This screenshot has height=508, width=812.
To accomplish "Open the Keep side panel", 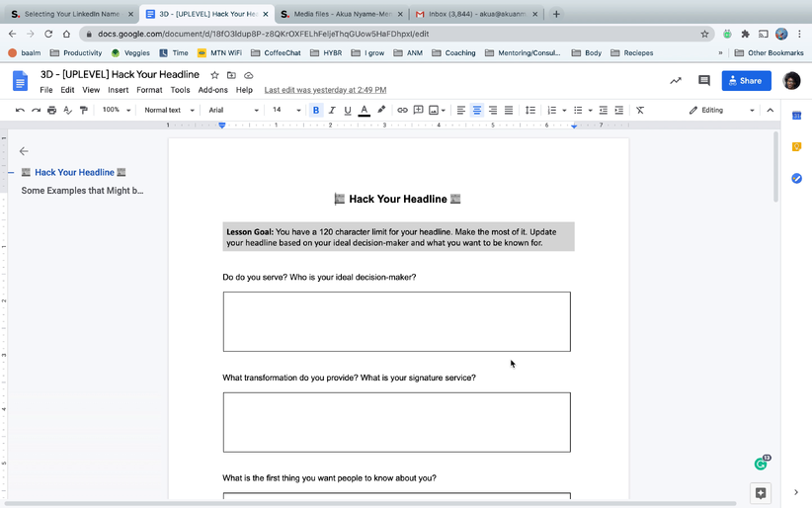I will point(796,146).
